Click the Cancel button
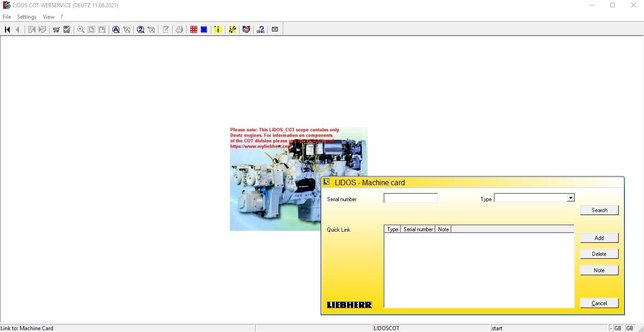Screen dimensions: 644x332 tap(599, 303)
